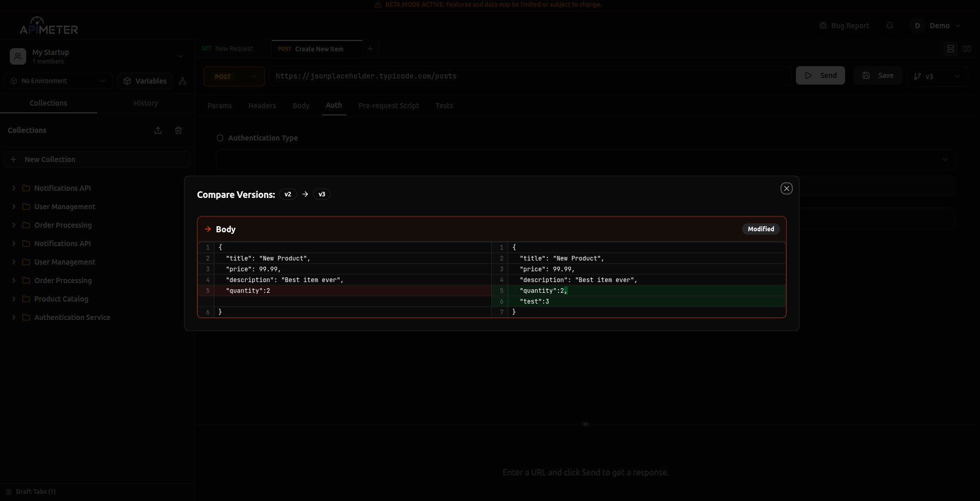The width and height of the screenshot is (980, 501).
Task: Open the notifications bell icon
Action: 890,26
